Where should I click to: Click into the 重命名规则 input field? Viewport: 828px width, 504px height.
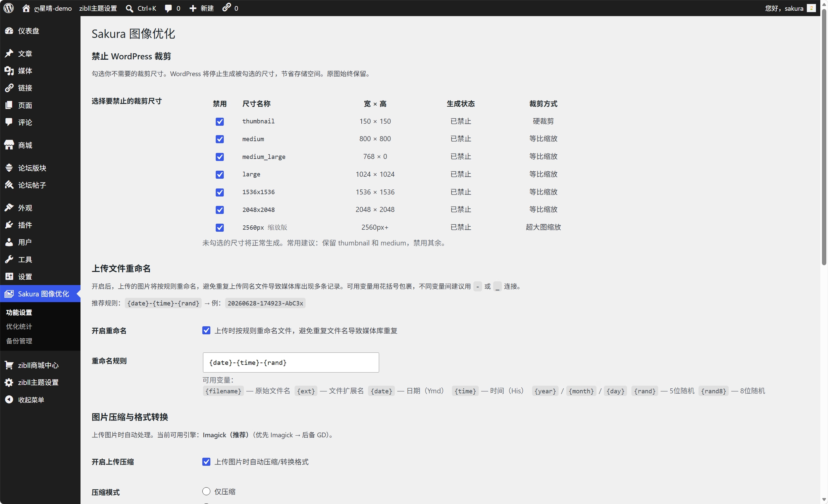(x=291, y=362)
